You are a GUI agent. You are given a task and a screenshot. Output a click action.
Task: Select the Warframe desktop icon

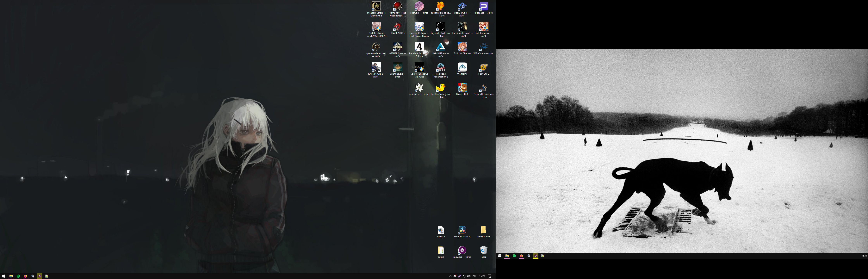[x=462, y=69]
